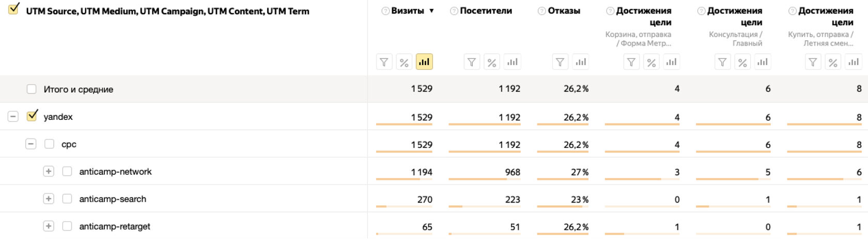The width and height of the screenshot is (868, 245).
Task: Click bar chart icon under Отказы column
Action: click(x=581, y=62)
